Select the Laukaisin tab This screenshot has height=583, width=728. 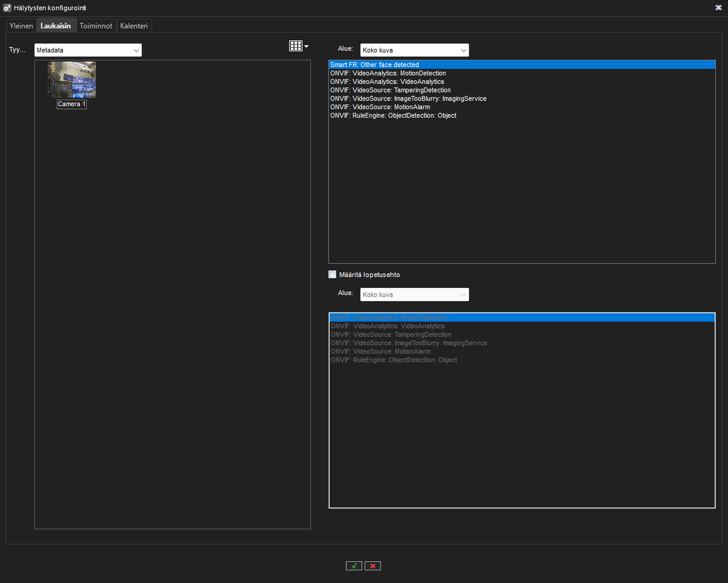tap(56, 25)
